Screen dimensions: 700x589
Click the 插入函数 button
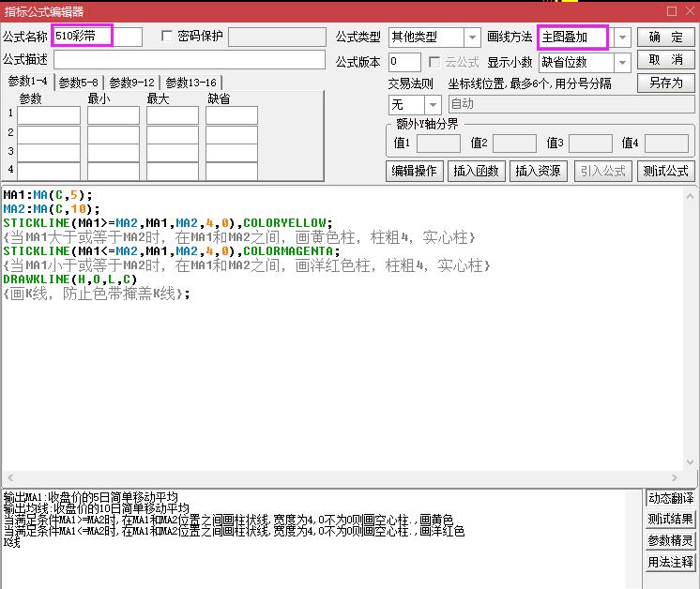coord(475,171)
